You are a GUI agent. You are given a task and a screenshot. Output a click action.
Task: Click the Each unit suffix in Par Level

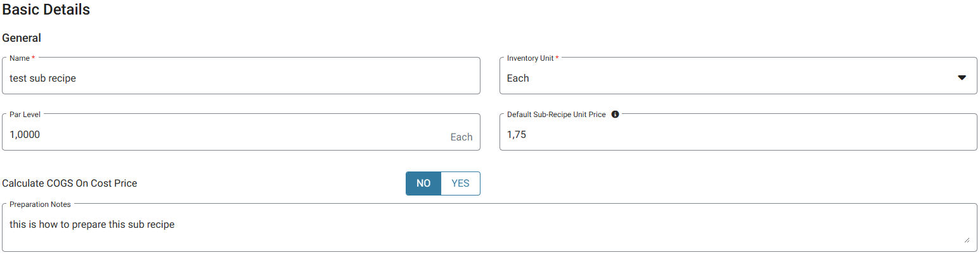coord(461,137)
